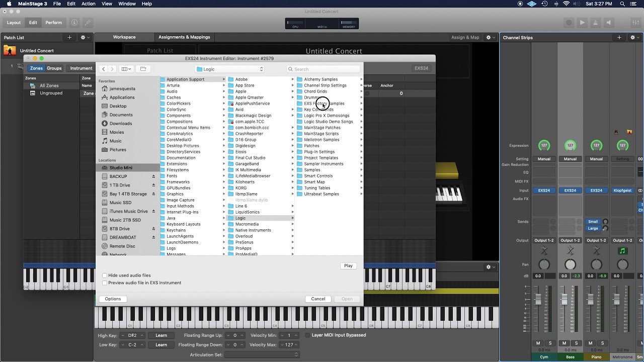This screenshot has height=362, width=644.
Task: Open Movies in the sidebar
Action: pos(116,132)
